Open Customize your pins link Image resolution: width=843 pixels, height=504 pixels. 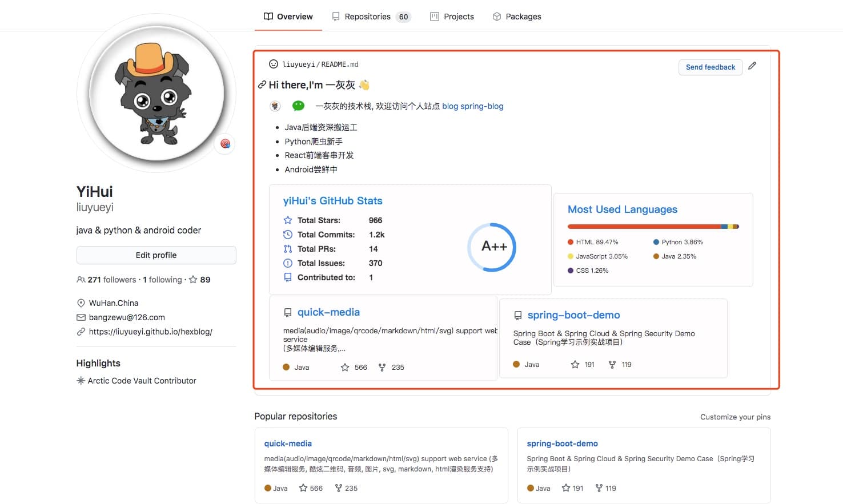[x=735, y=417]
